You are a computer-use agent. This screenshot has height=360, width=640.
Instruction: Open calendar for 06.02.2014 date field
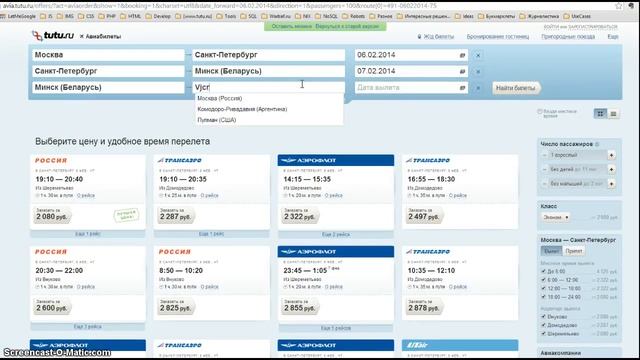pos(462,55)
